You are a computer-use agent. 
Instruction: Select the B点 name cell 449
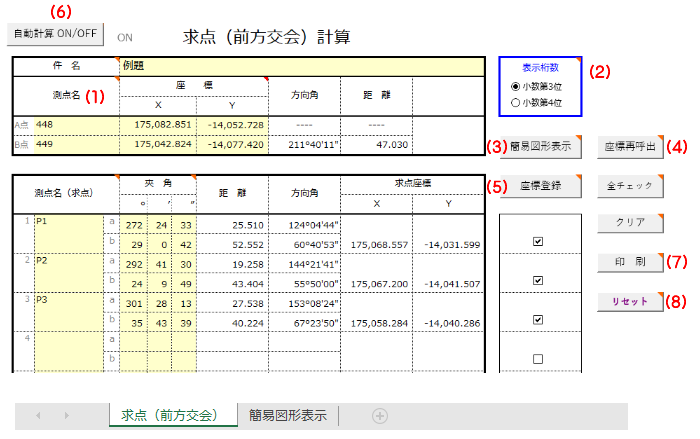pos(77,145)
